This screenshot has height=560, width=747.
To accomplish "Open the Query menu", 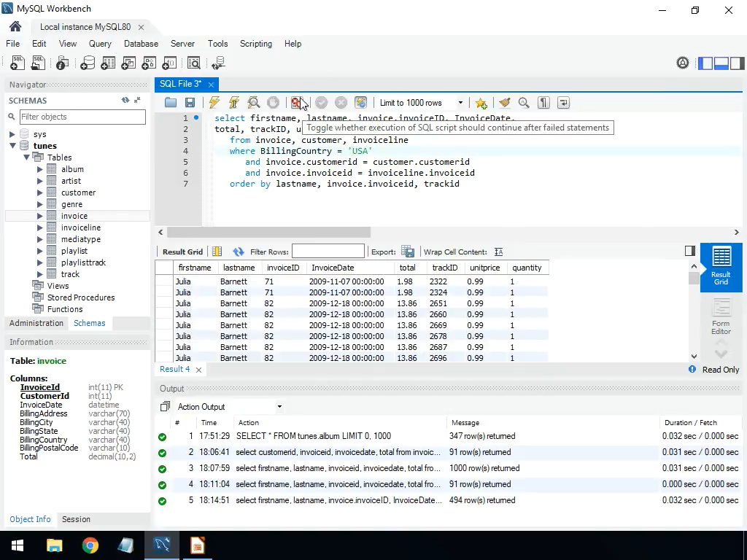I will click(x=100, y=44).
